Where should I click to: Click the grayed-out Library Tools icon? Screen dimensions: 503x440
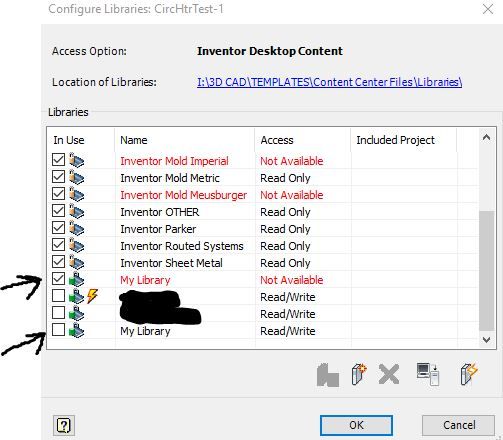click(328, 375)
